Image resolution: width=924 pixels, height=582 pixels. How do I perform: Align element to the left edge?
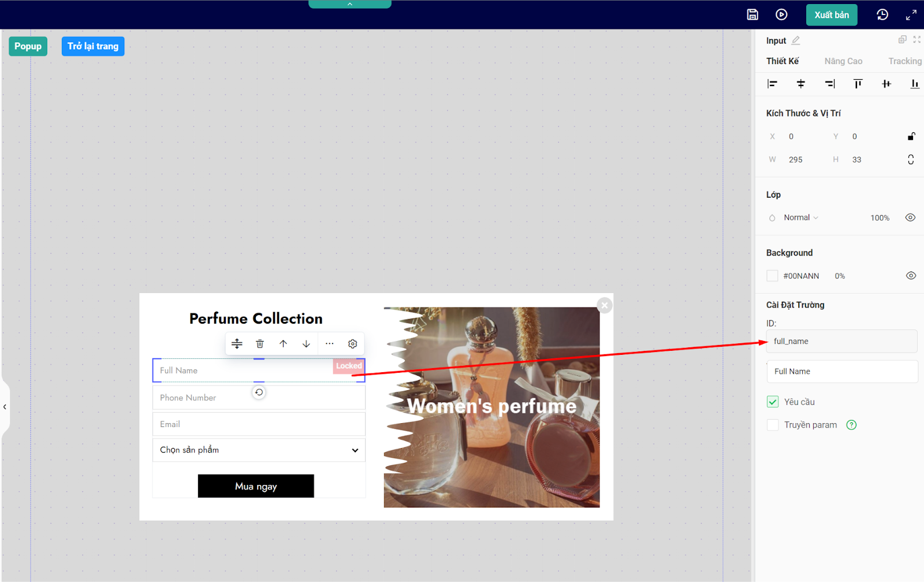(x=772, y=84)
